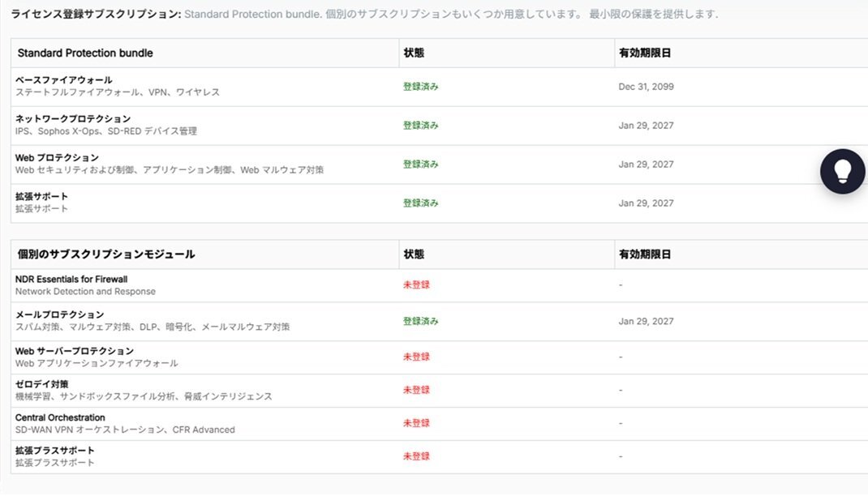Select the ベースファイアウォール row title
The image size is (868, 496).
pos(64,80)
